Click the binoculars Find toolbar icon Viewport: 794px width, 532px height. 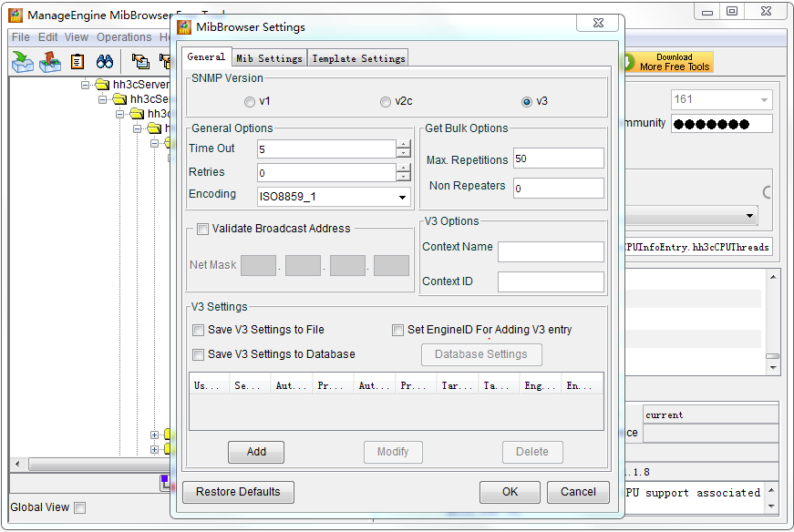(105, 62)
